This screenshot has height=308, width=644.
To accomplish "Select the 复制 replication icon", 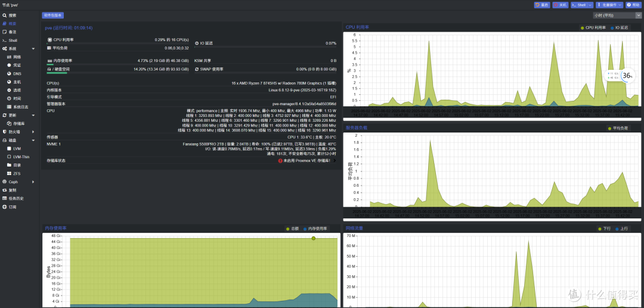I will point(5,190).
